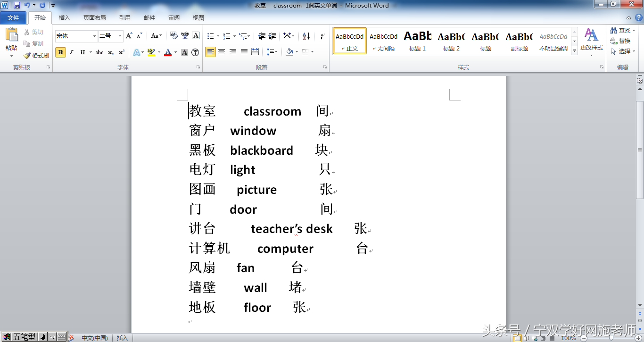Open the Phonetic Guide (wén) tool
The image size is (644, 342).
[185, 36]
